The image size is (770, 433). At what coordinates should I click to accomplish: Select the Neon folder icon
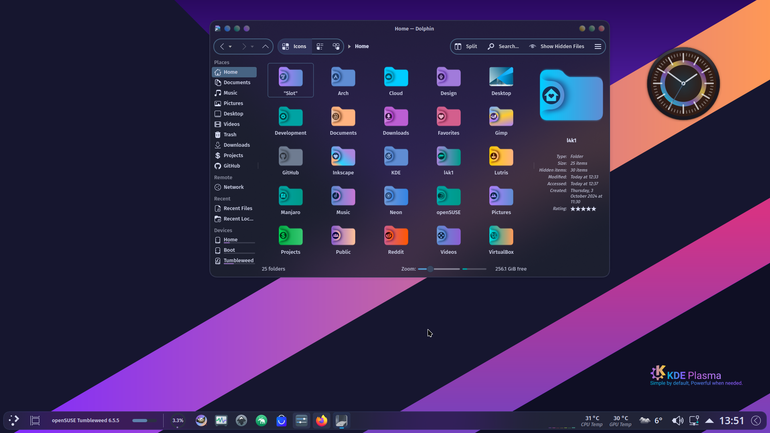396,197
